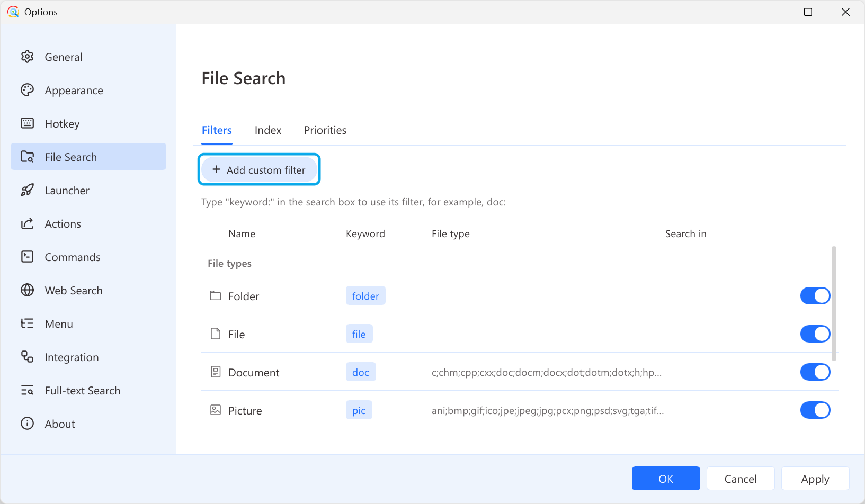Open Full-text Search settings
865x504 pixels.
point(88,390)
